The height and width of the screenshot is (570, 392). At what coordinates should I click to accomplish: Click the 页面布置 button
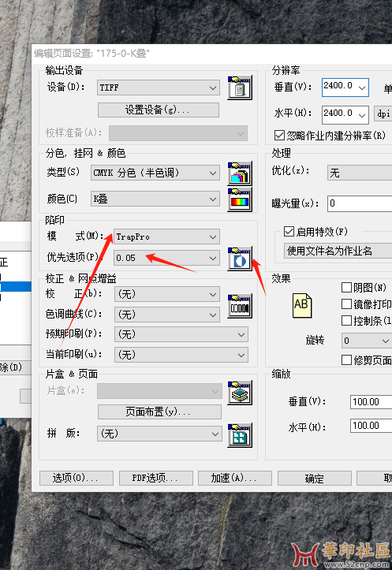pos(159,412)
